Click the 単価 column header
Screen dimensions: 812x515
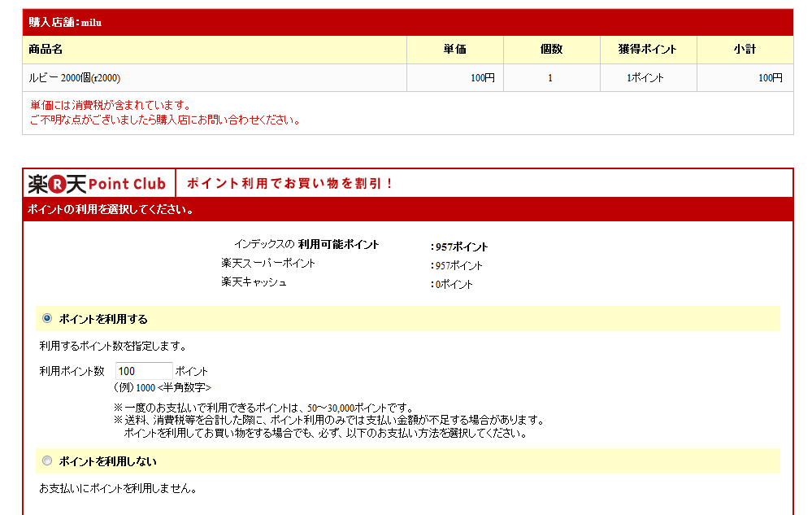[x=454, y=50]
